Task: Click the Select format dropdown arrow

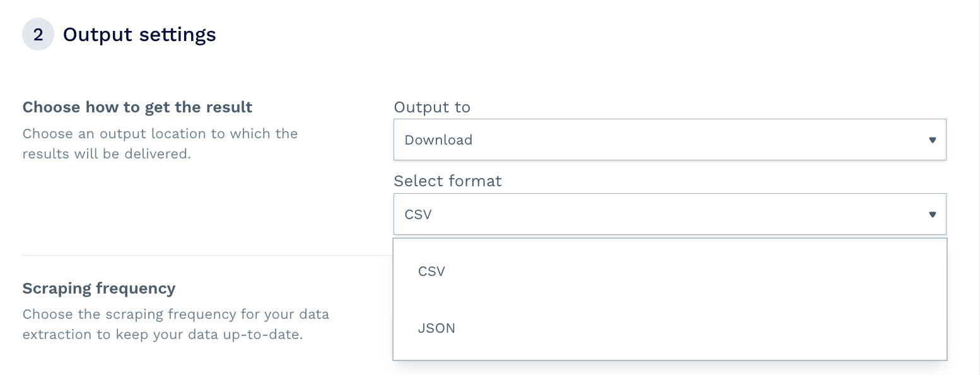Action: tap(932, 215)
